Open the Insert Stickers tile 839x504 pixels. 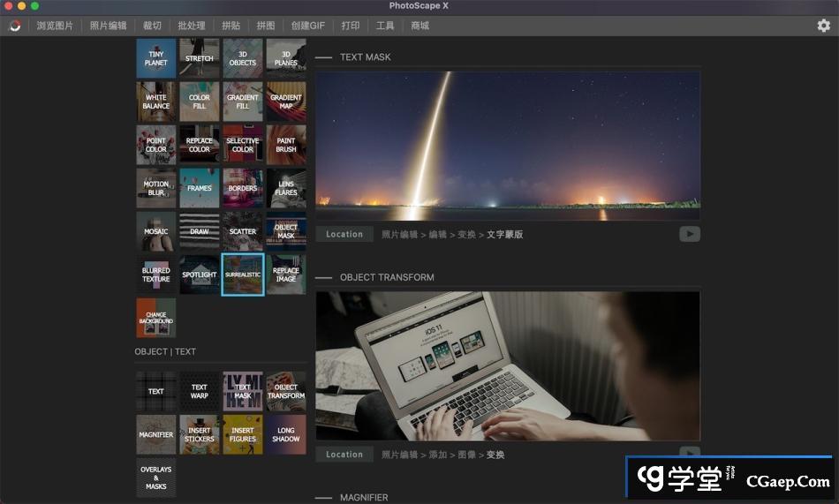tap(200, 434)
